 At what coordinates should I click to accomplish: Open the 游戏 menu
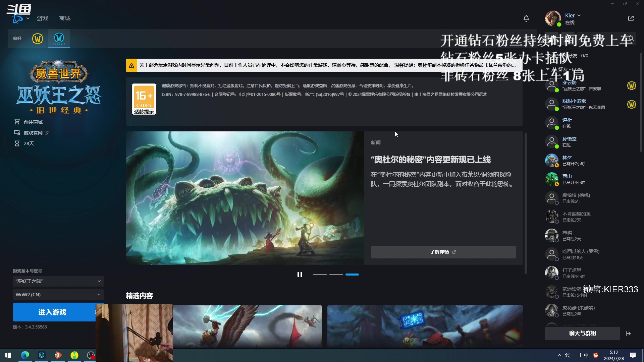coord(43,18)
